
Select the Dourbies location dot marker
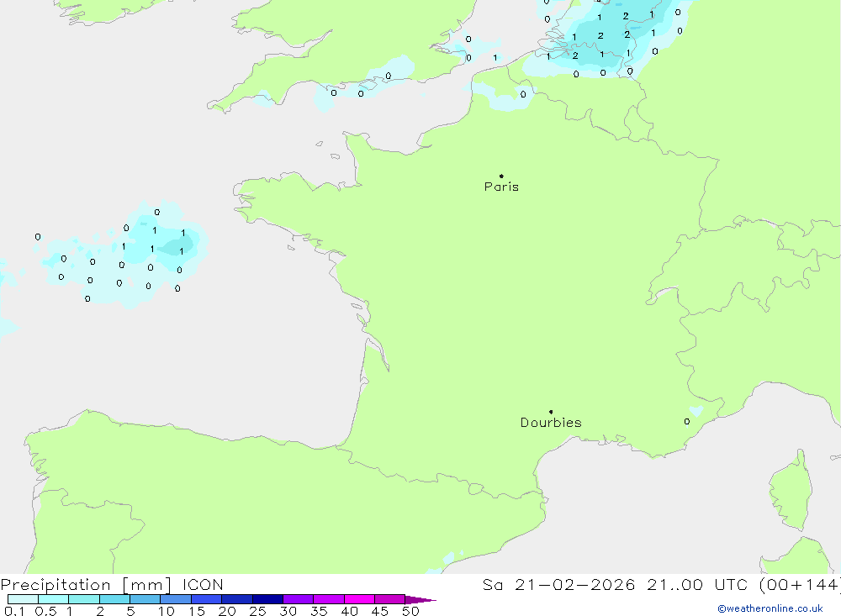(551, 412)
